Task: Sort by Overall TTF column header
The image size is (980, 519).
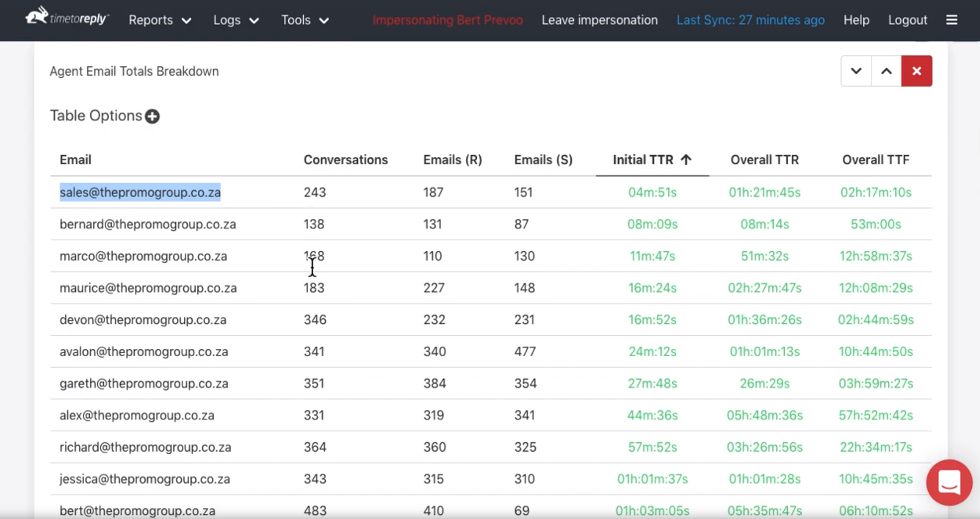Action: pyautogui.click(x=876, y=160)
